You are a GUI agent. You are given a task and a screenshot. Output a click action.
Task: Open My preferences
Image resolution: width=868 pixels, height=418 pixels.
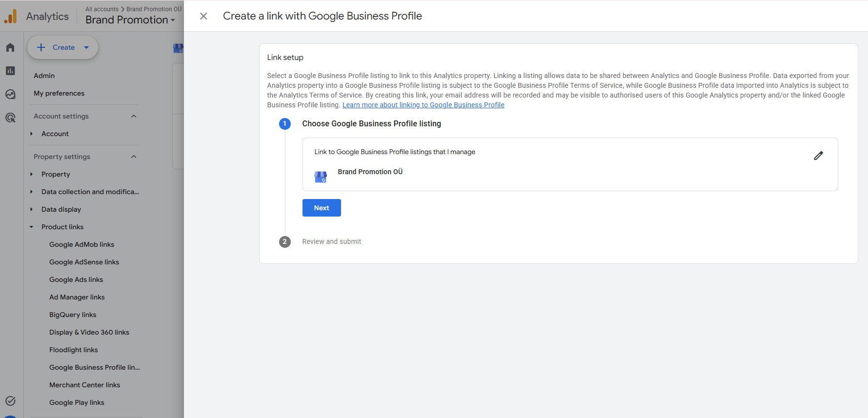pyautogui.click(x=59, y=93)
